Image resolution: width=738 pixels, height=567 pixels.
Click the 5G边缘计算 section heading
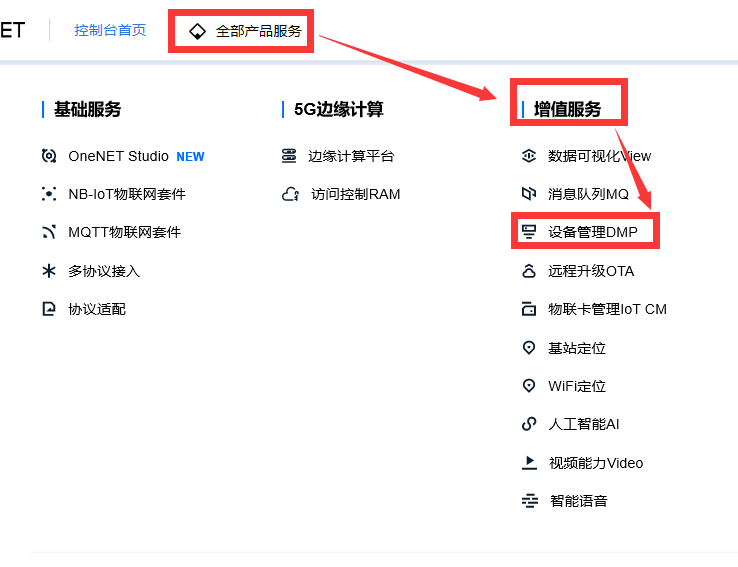click(339, 109)
